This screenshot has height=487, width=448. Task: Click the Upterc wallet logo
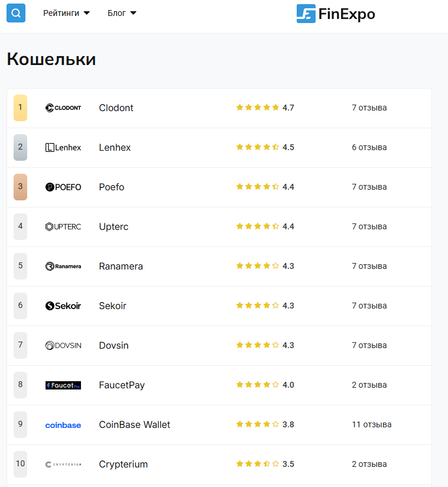(63, 226)
